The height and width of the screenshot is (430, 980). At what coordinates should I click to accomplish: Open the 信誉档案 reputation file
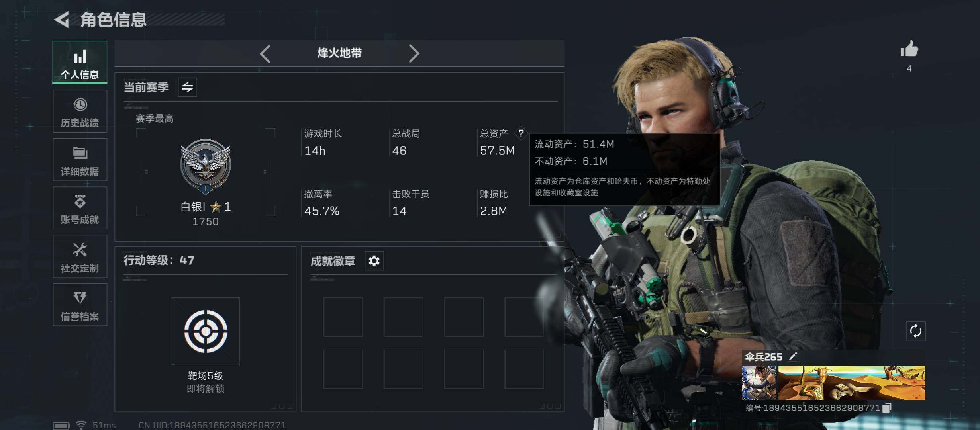[x=80, y=305]
